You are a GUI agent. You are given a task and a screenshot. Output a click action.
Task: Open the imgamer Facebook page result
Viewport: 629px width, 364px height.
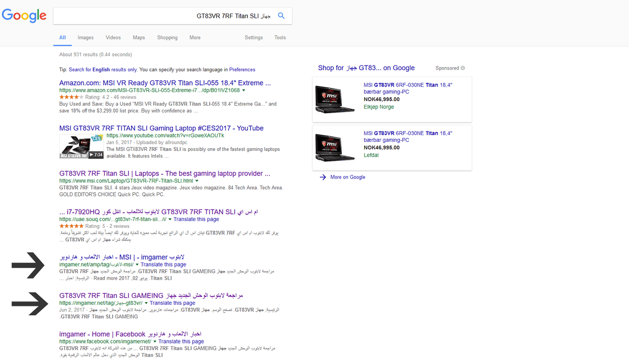tap(131, 334)
